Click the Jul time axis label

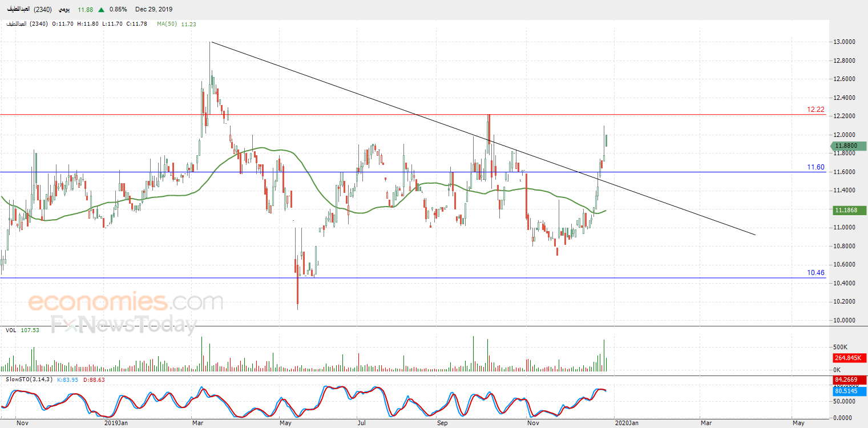click(x=362, y=423)
